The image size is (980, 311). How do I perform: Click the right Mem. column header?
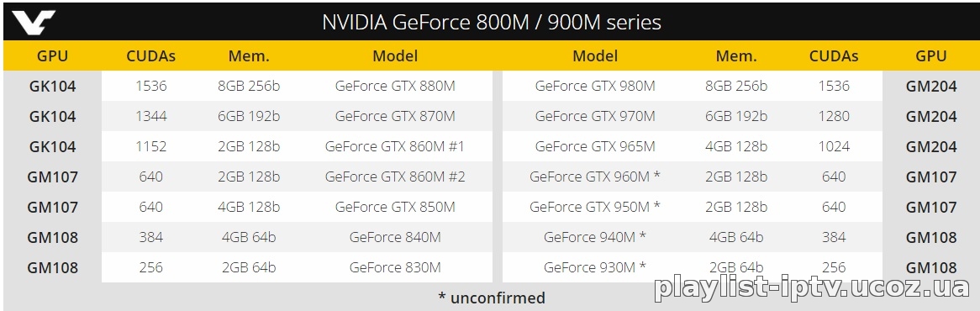click(736, 55)
